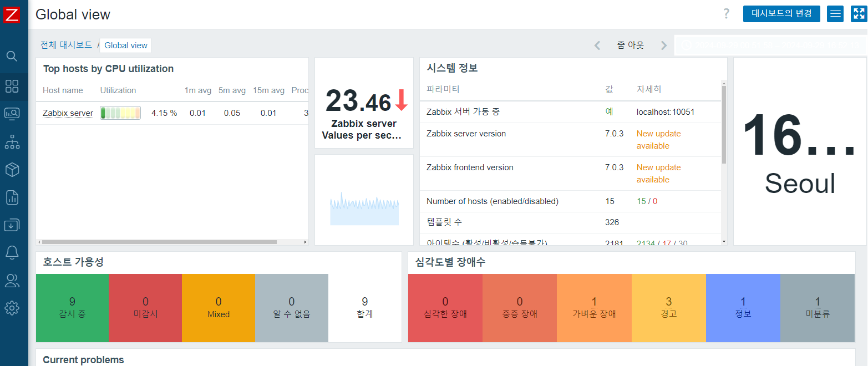
Task: Select the gray 알 수 없음 tile
Action: pos(292,308)
